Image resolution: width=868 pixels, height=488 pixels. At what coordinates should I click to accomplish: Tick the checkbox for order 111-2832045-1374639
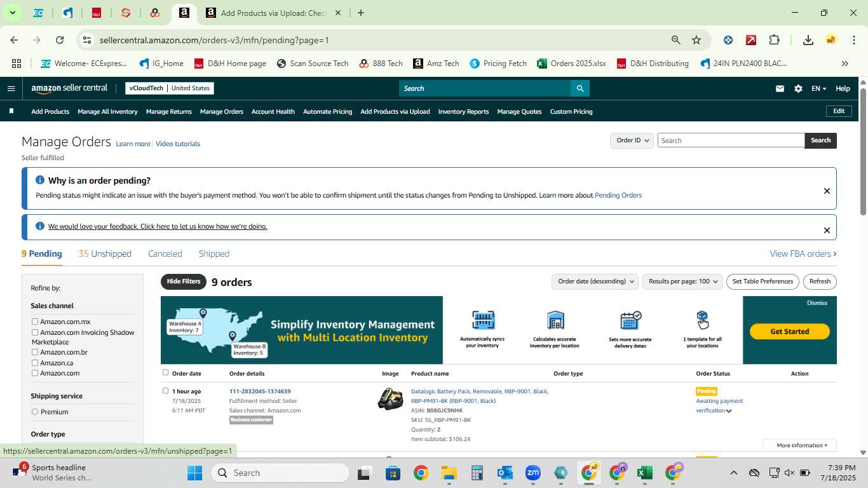[166, 391]
